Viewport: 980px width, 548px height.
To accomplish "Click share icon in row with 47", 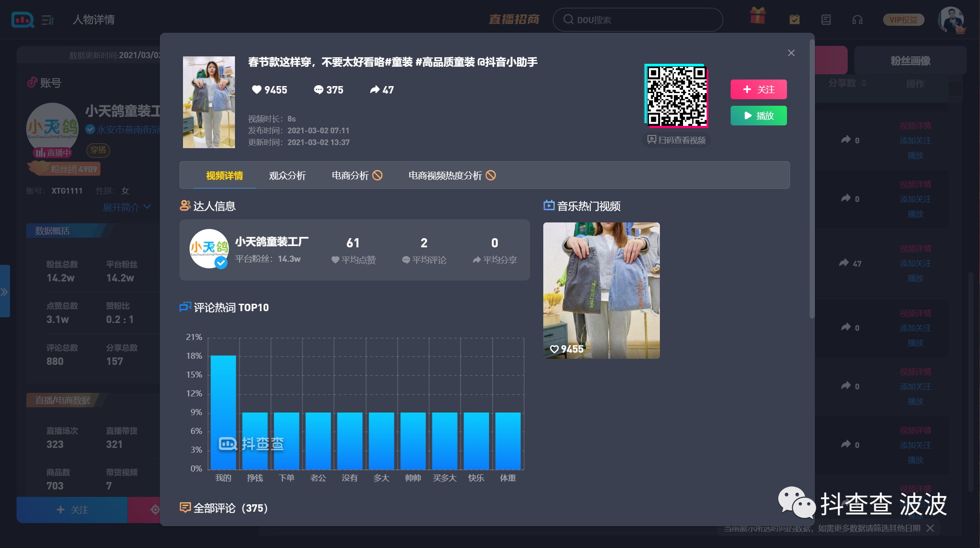I will pos(844,263).
